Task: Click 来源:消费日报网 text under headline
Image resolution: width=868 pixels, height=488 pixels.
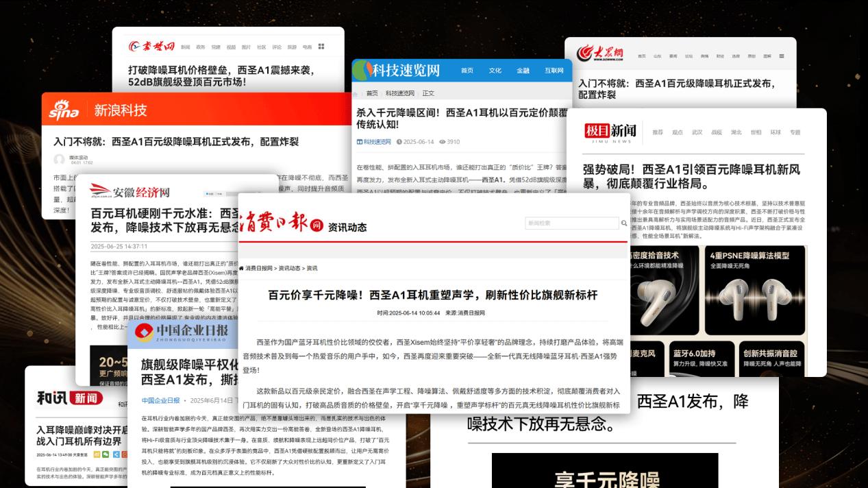Action: pyautogui.click(x=465, y=313)
